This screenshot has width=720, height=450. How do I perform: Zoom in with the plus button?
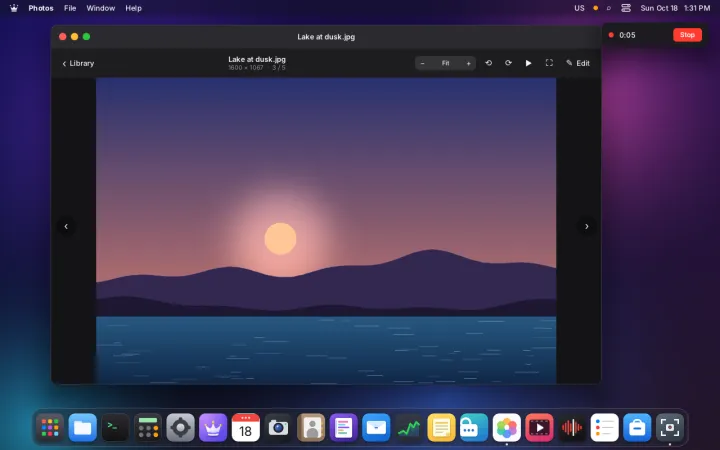tap(468, 63)
